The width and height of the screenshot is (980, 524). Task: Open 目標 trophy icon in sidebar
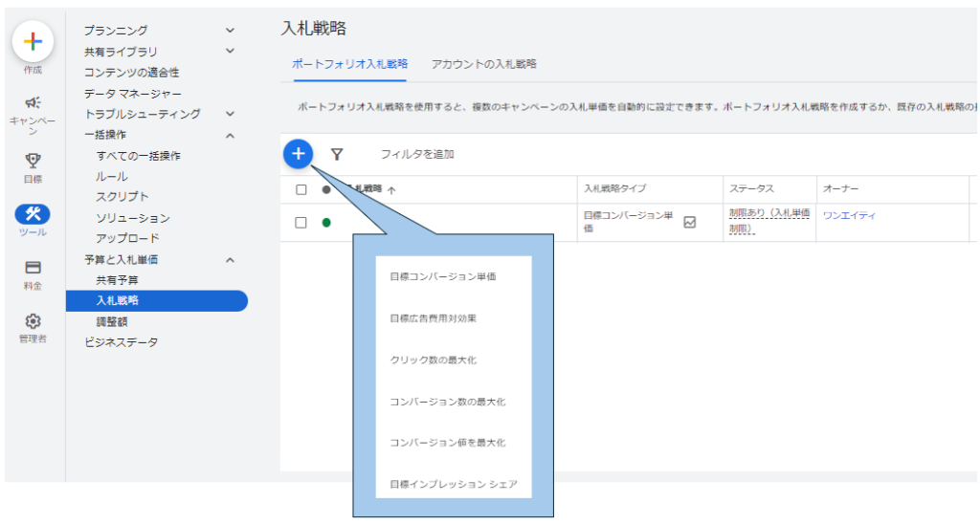click(x=33, y=161)
